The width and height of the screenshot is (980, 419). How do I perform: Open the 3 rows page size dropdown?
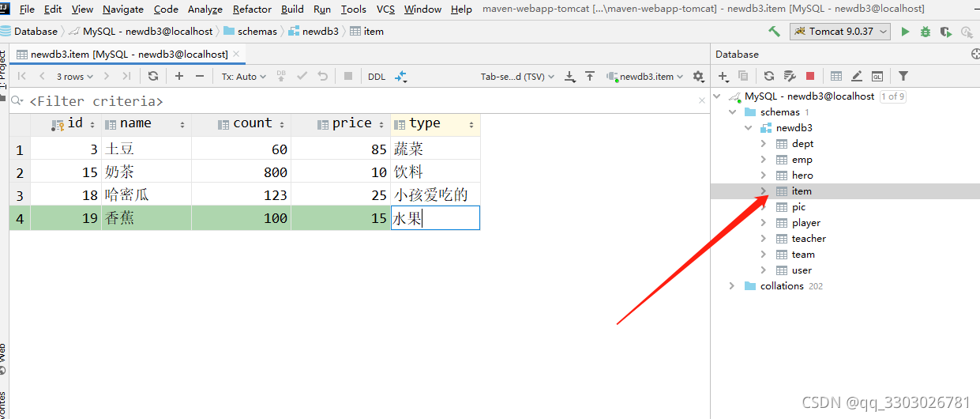[x=74, y=76]
